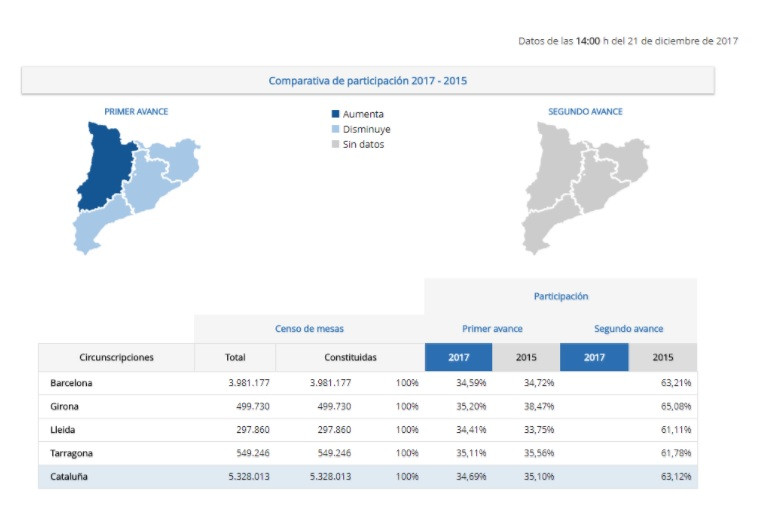
Task: Click Barcelona 2015 participation 34,72%
Action: pos(539,383)
